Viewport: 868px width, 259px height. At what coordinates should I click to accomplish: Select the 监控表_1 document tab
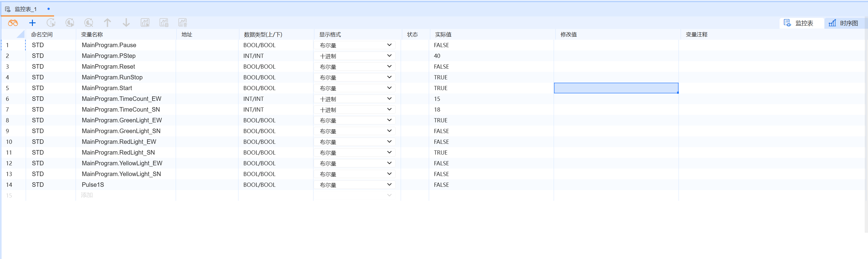click(x=25, y=9)
